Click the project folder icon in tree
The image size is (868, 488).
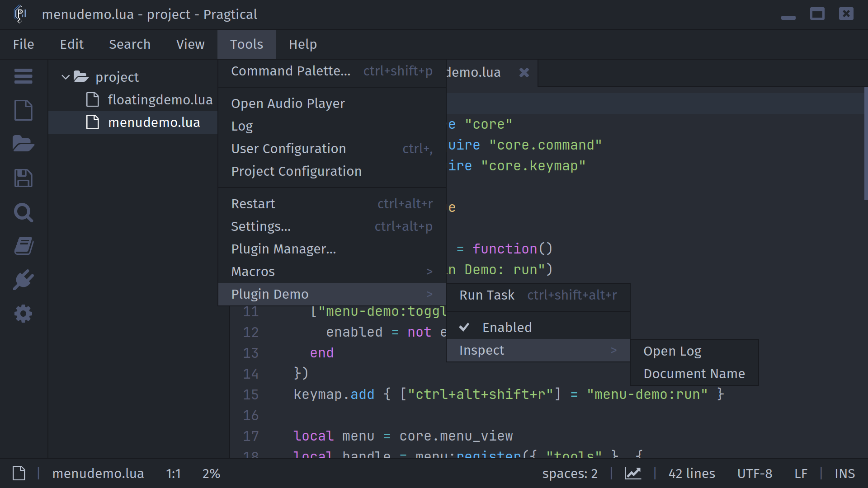81,76
